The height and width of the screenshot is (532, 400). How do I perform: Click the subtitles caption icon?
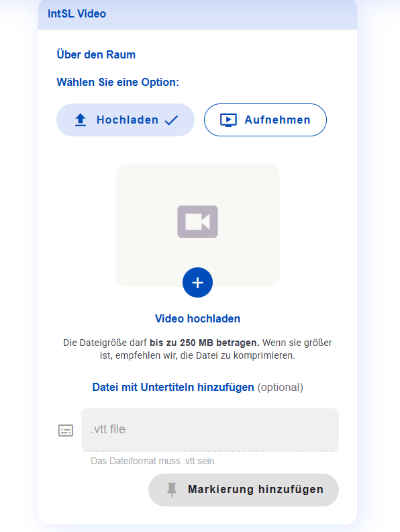click(66, 430)
